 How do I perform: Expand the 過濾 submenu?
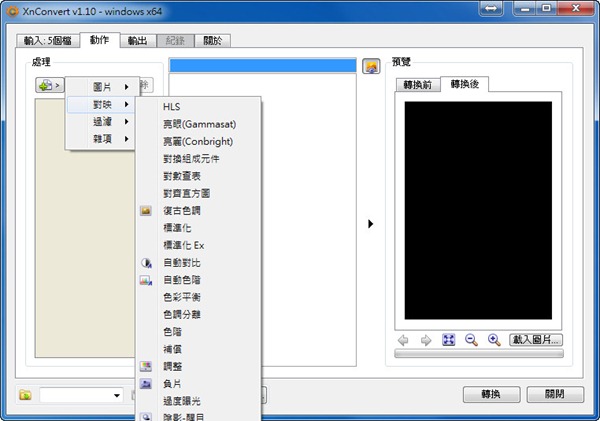101,121
